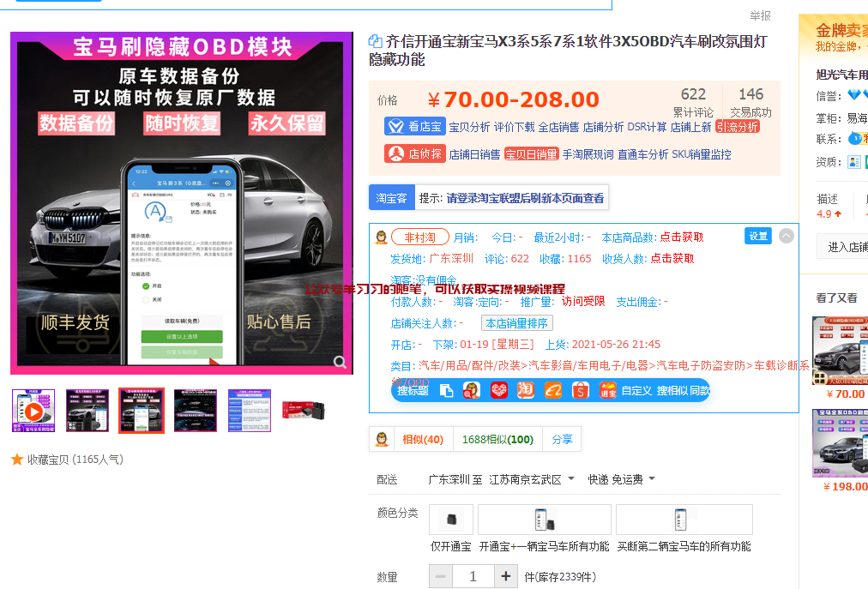Click the orange Shopee icon in search bar

click(x=578, y=391)
